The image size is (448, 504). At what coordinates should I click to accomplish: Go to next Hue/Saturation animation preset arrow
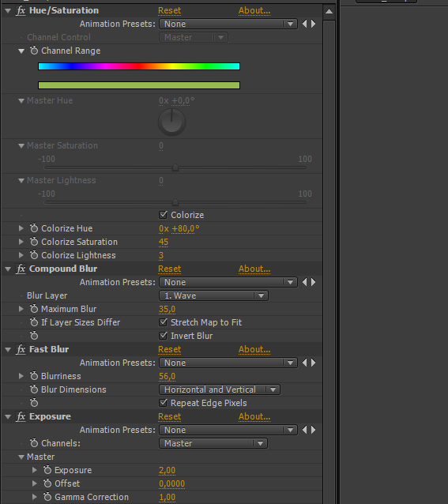314,24
